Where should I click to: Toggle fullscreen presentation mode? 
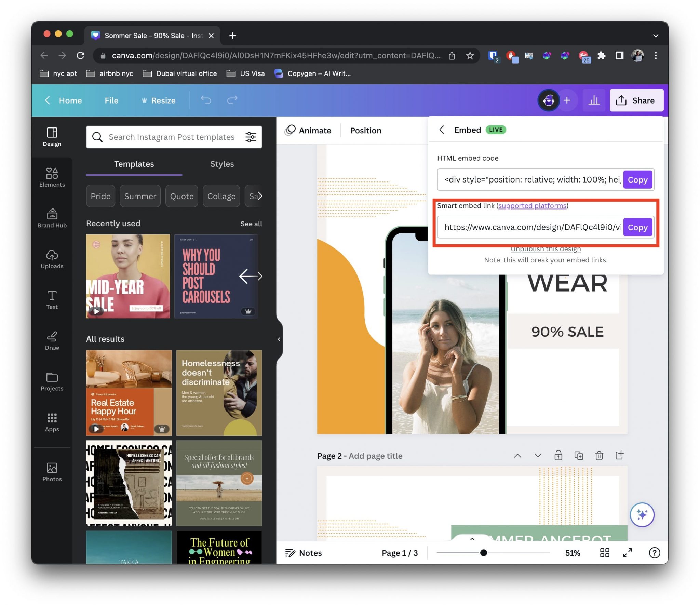[x=627, y=553]
